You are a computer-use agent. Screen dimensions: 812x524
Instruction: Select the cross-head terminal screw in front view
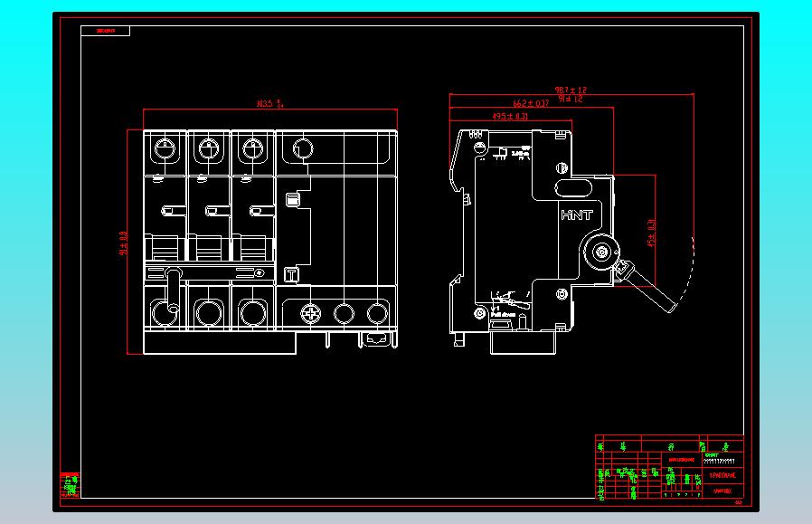pos(311,313)
